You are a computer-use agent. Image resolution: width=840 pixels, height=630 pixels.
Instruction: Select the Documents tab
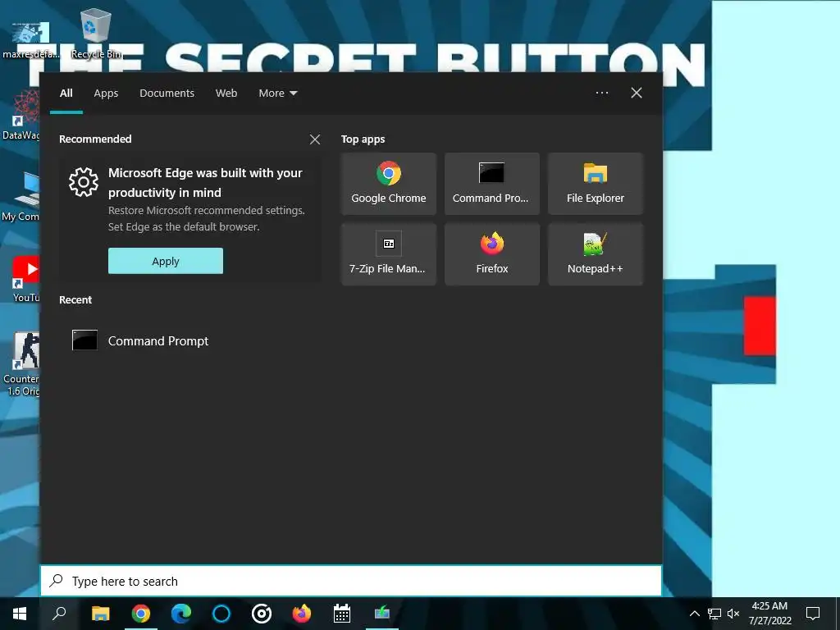[167, 94]
